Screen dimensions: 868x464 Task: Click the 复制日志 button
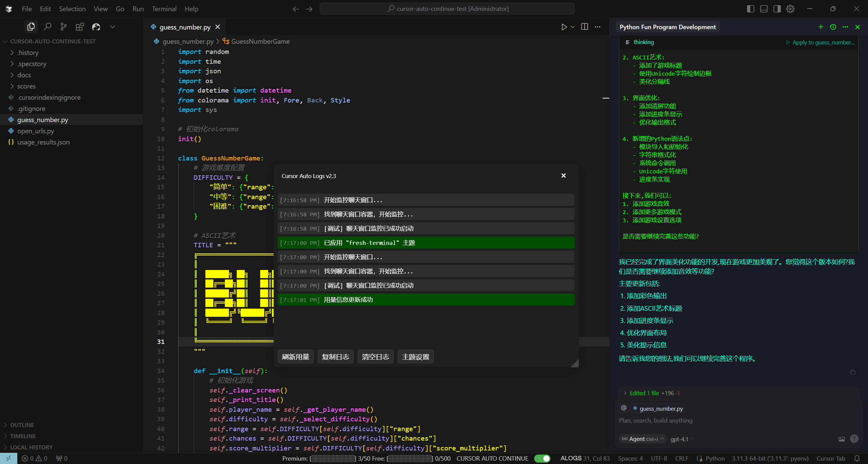[336, 356]
